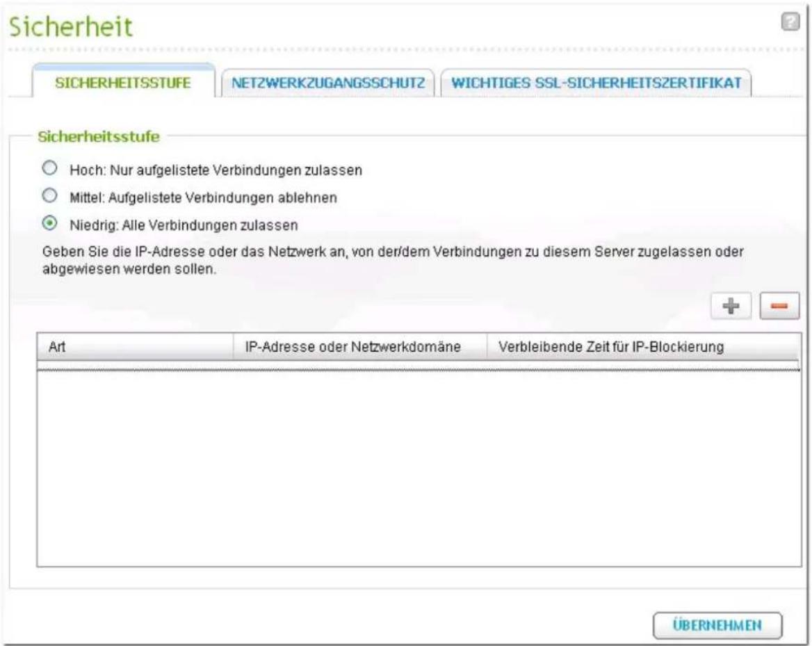
Task: Click IP-Adresse oder Netzwerkdomäne column header
Action: click(x=360, y=346)
